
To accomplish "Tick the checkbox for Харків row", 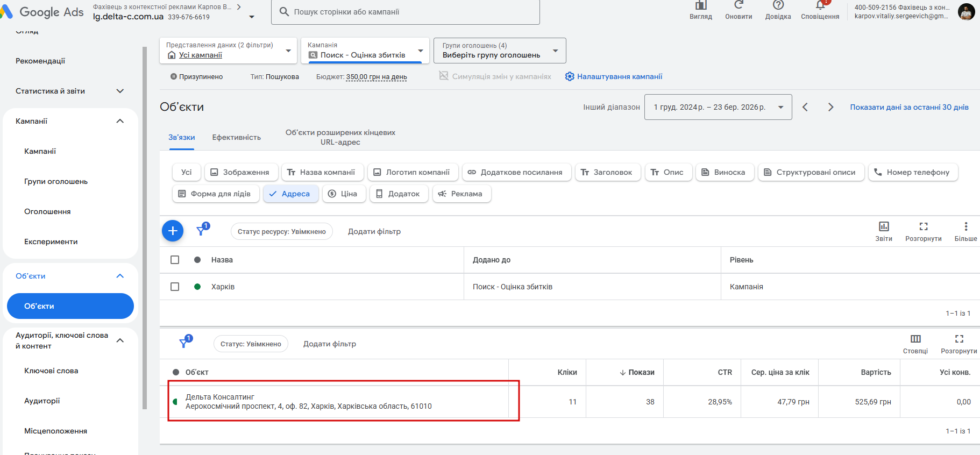I will click(175, 287).
